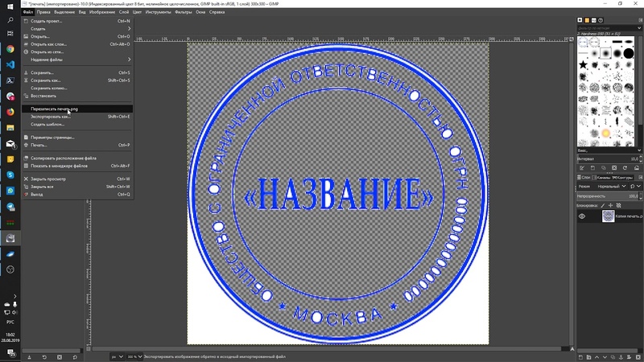Image resolution: width=644 pixels, height=362 pixels.
Task: Edit the selected brush
Action: pyautogui.click(x=582, y=168)
